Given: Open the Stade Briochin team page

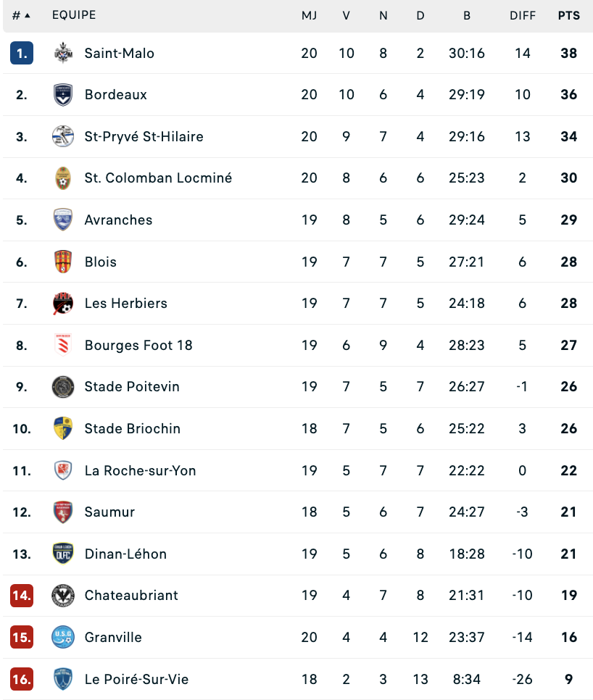Looking at the screenshot, I should tap(133, 428).
